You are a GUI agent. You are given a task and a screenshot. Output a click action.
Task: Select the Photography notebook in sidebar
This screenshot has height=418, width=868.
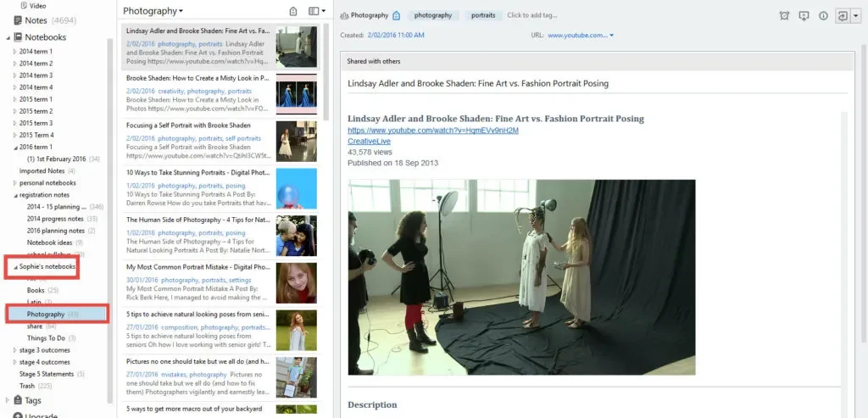(x=57, y=314)
